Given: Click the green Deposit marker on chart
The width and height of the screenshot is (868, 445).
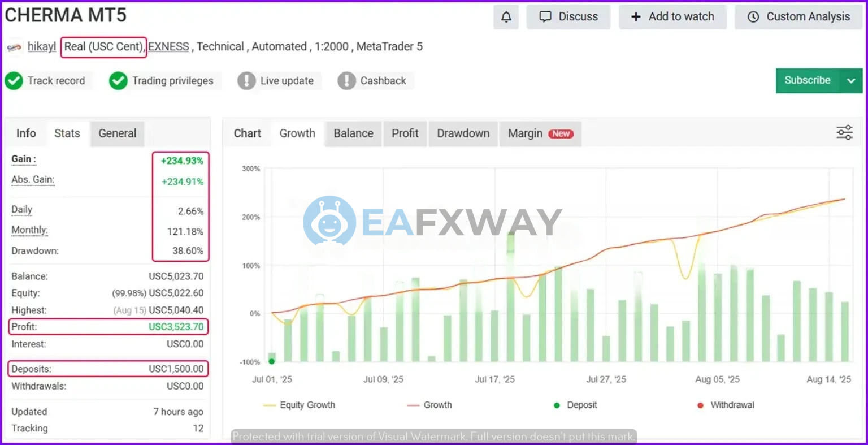Looking at the screenshot, I should coord(272,361).
